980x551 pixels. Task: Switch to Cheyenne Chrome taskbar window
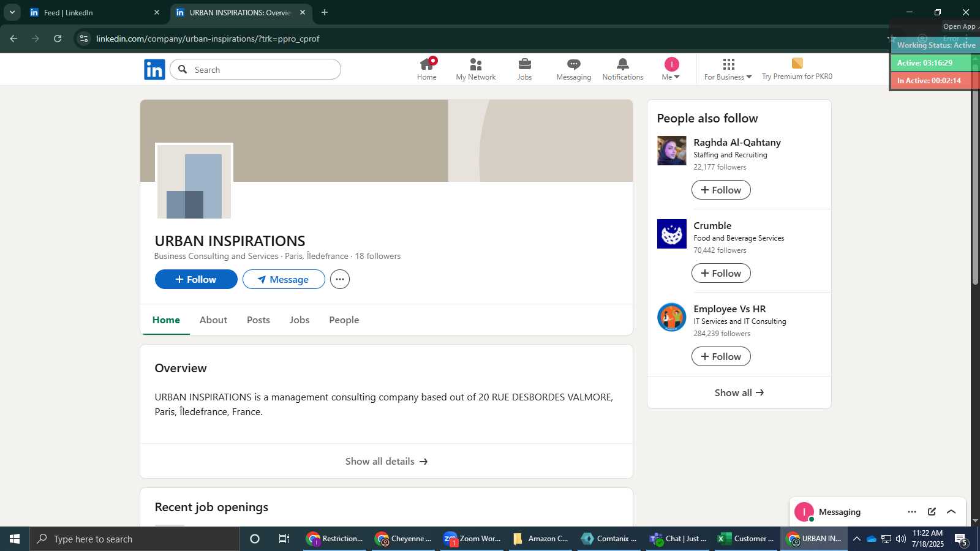404,539
